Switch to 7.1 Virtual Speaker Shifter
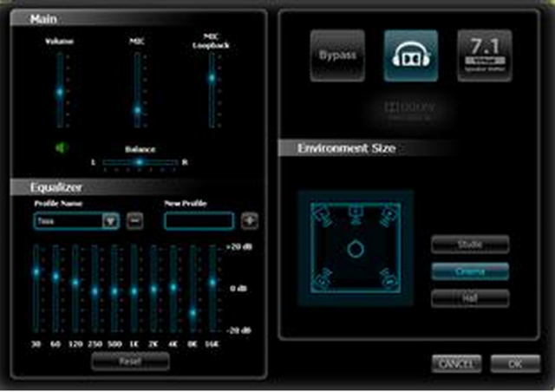Viewport: 555px width, 392px height. click(484, 56)
